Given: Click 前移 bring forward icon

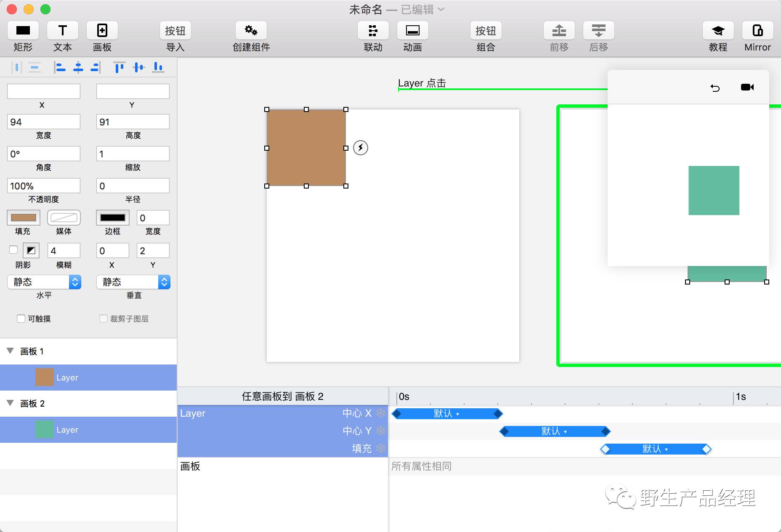Looking at the screenshot, I should (x=559, y=31).
